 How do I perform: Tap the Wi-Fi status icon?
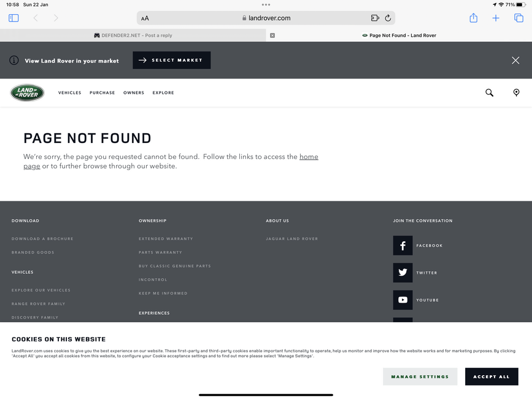click(x=501, y=5)
